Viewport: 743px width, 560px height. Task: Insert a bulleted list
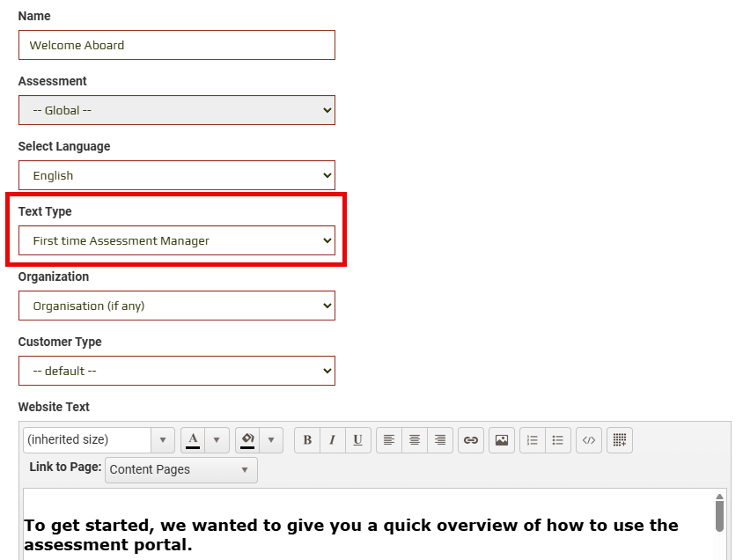558,440
